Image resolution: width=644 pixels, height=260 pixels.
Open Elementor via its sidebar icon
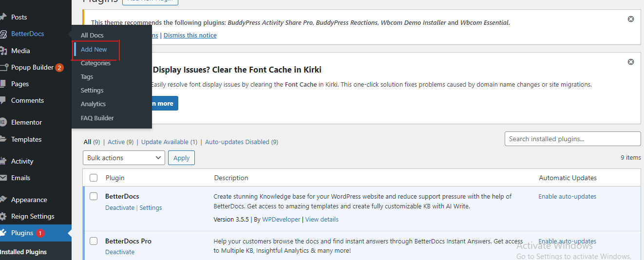click(x=3, y=122)
